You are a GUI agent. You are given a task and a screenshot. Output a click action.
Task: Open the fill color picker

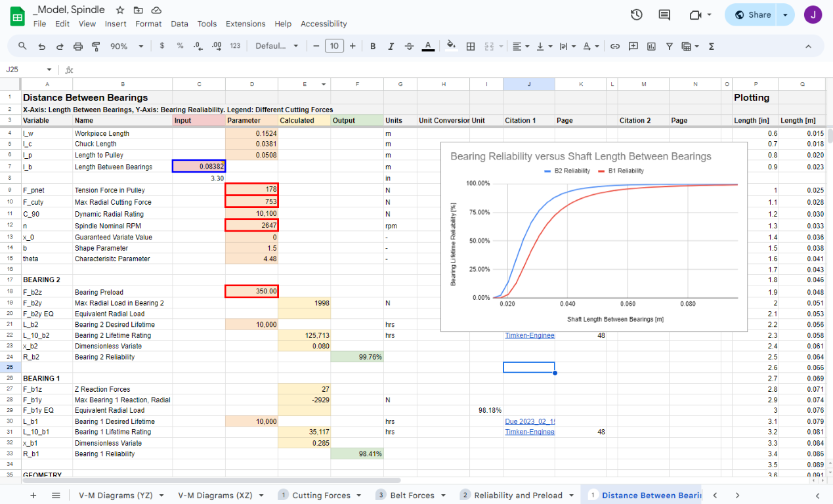point(451,46)
